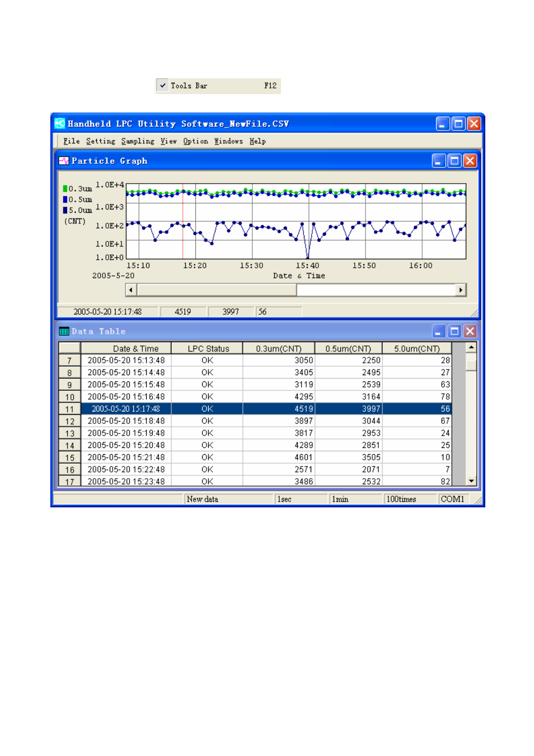The height and width of the screenshot is (756, 534).
Task: Open the File menu
Action: tap(72, 141)
